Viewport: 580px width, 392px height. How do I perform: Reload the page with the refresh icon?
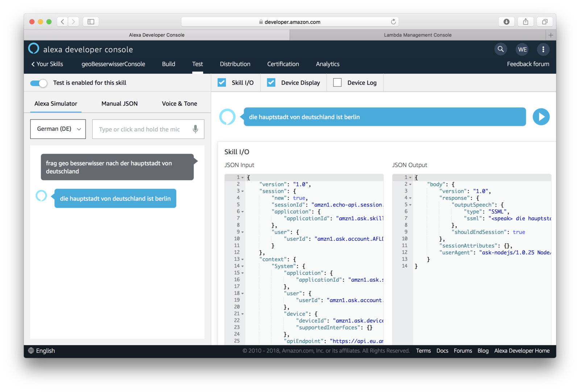coord(393,22)
